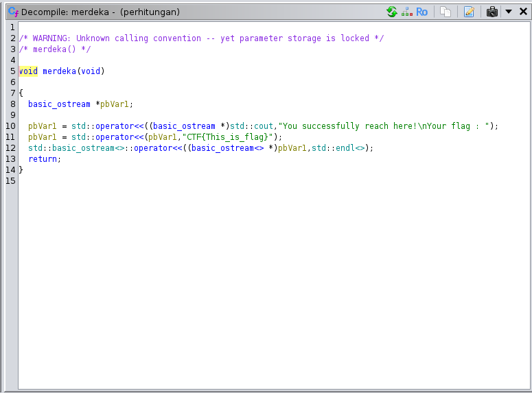Toggle the blue Ro read-only button
The image size is (532, 393).
pos(422,12)
